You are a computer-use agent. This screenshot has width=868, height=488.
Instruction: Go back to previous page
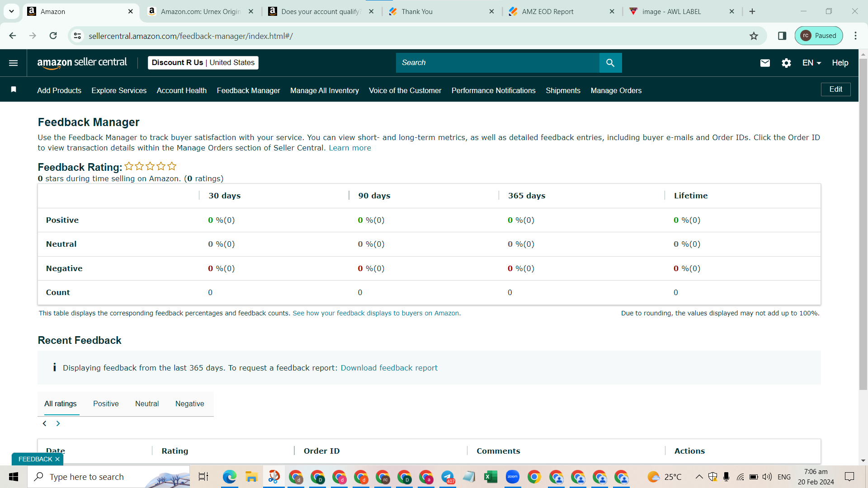[12, 36]
